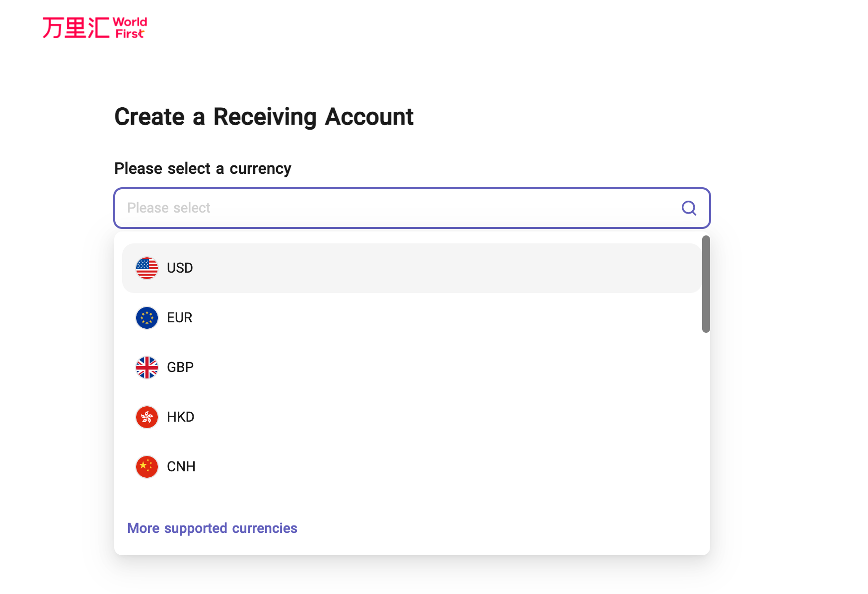Screen dimensions: 868x594
Task: Click the 'Create a Receiving Account' heading
Action: click(x=264, y=117)
